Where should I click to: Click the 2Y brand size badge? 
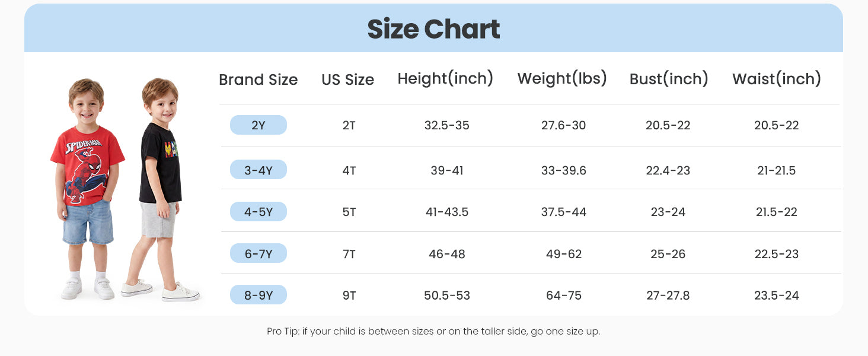pos(259,125)
